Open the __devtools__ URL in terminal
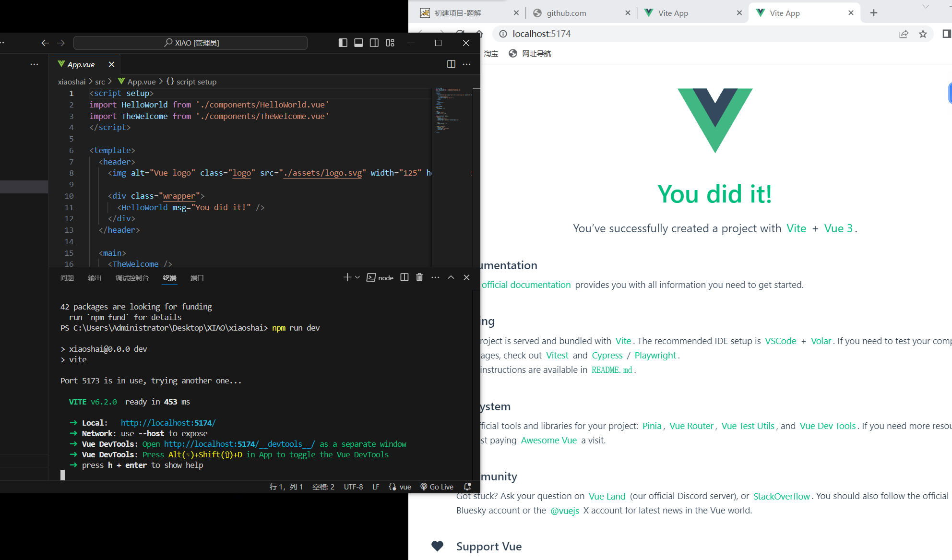The height and width of the screenshot is (560, 952). point(239,444)
